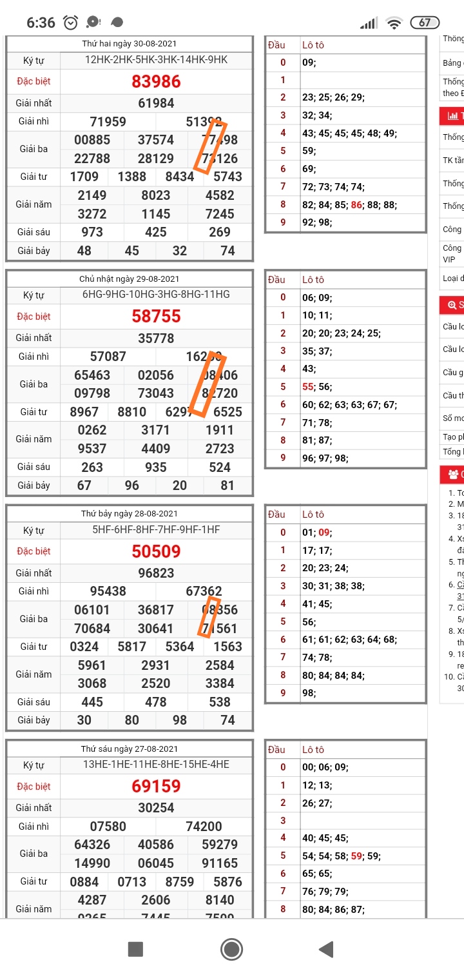The height and width of the screenshot is (980, 464).
Task: Click "Giải bảy" label in the 29-08-2021 table
Action: click(x=34, y=485)
